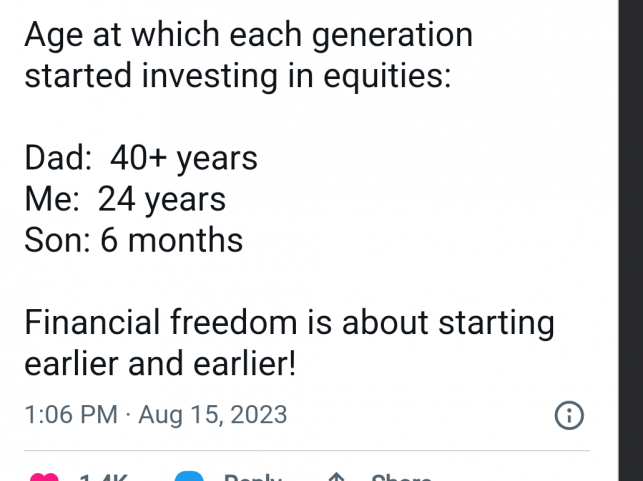Click the "24 years" text
The height and width of the screenshot is (481, 643).
(162, 199)
